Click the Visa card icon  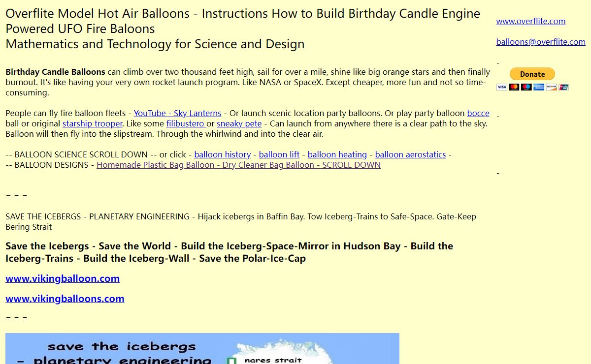coord(501,87)
